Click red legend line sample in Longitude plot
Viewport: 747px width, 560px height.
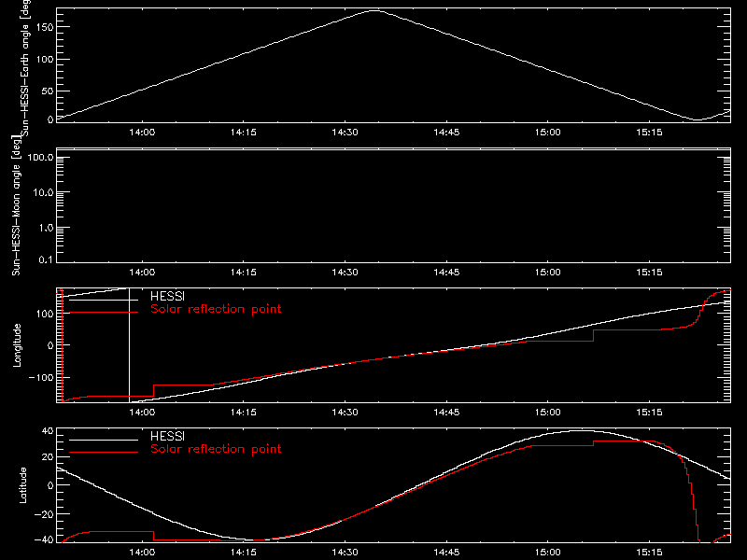(x=104, y=313)
